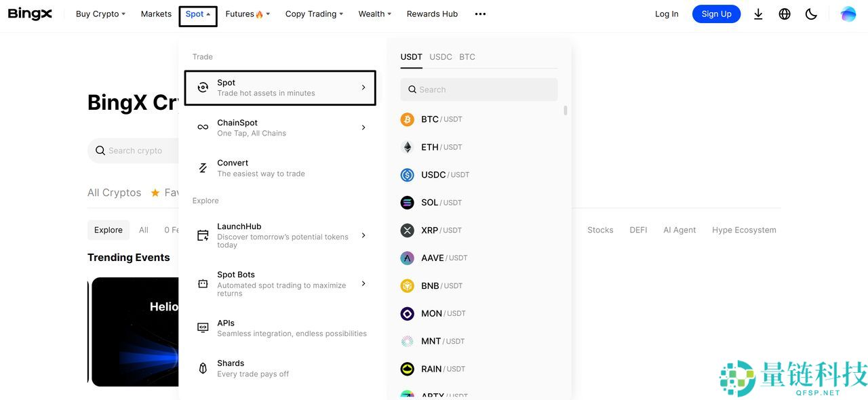The image size is (868, 400).
Task: Select the DEFI category
Action: pyautogui.click(x=638, y=230)
